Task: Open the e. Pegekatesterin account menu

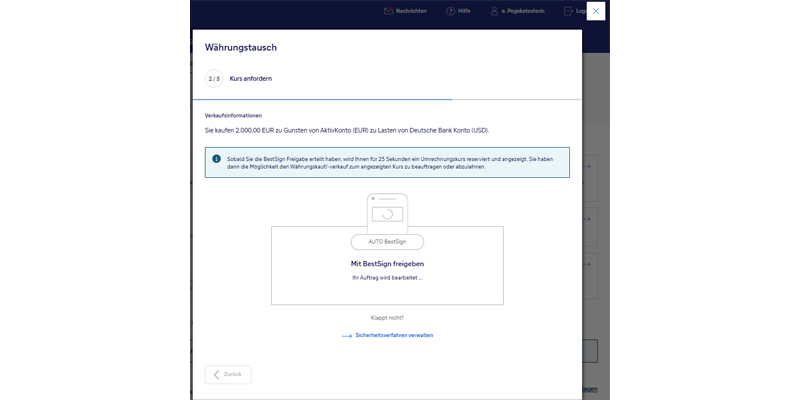Action: tap(523, 11)
